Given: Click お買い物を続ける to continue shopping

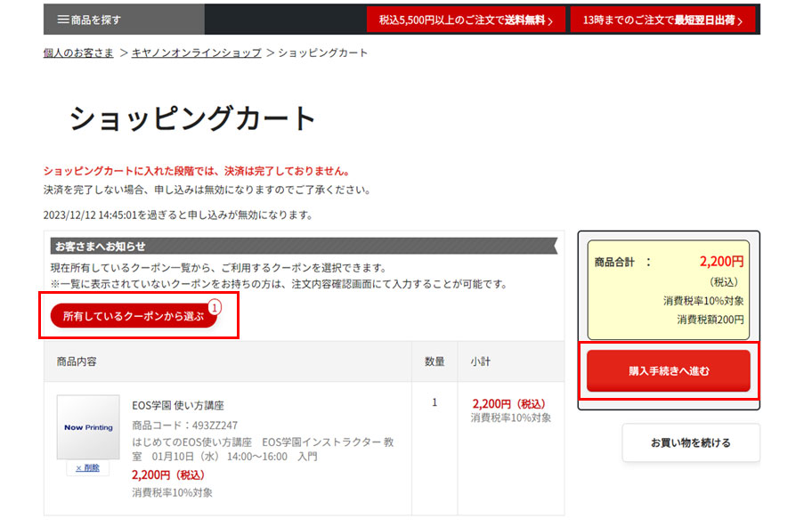Looking at the screenshot, I should [x=690, y=442].
